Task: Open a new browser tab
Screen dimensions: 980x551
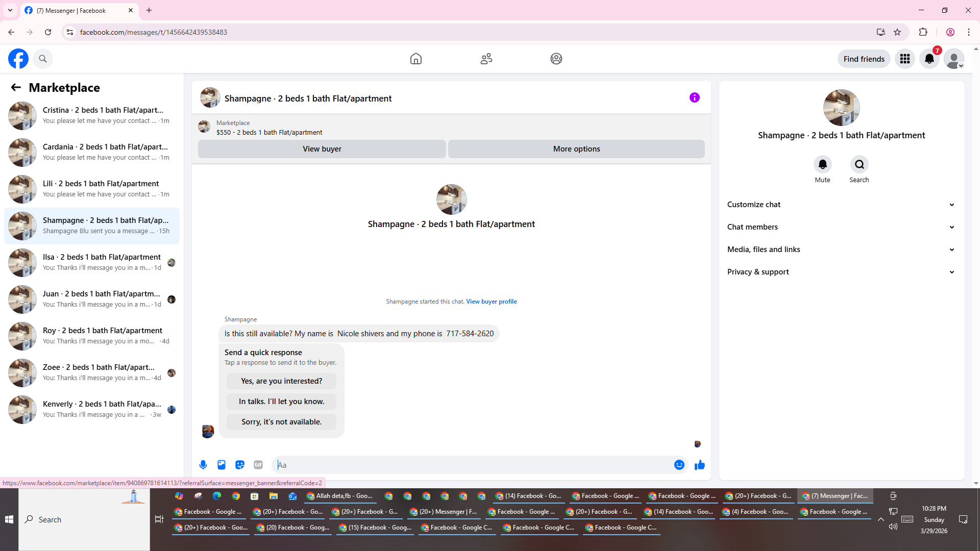Action: [x=149, y=10]
